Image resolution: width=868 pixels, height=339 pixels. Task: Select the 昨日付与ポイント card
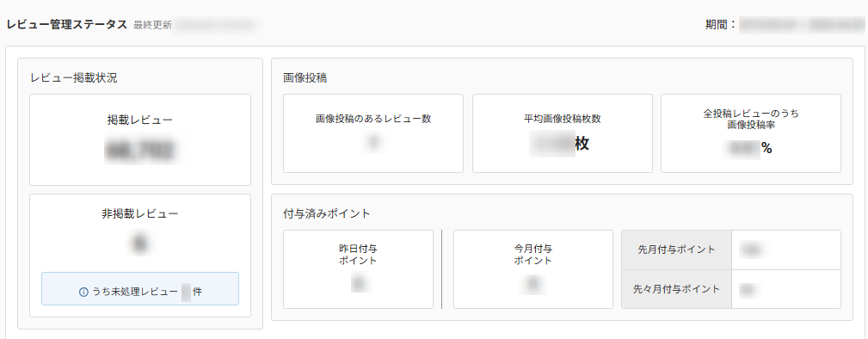358,269
